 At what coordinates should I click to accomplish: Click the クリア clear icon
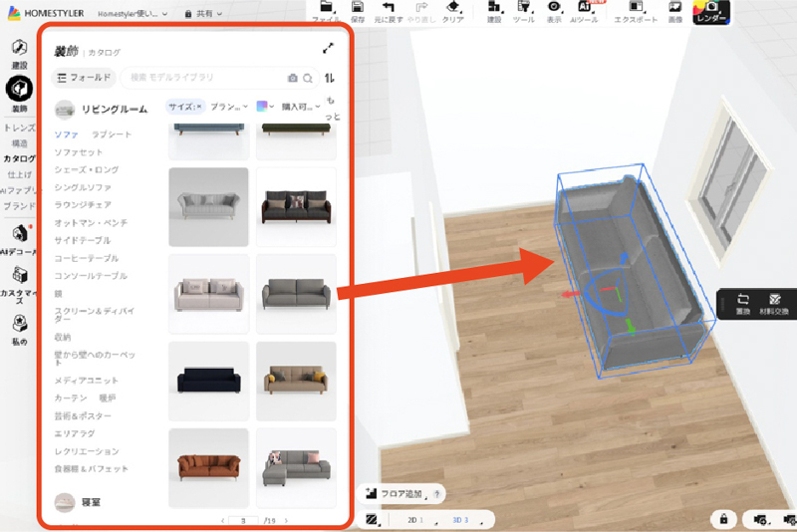pyautogui.click(x=453, y=7)
